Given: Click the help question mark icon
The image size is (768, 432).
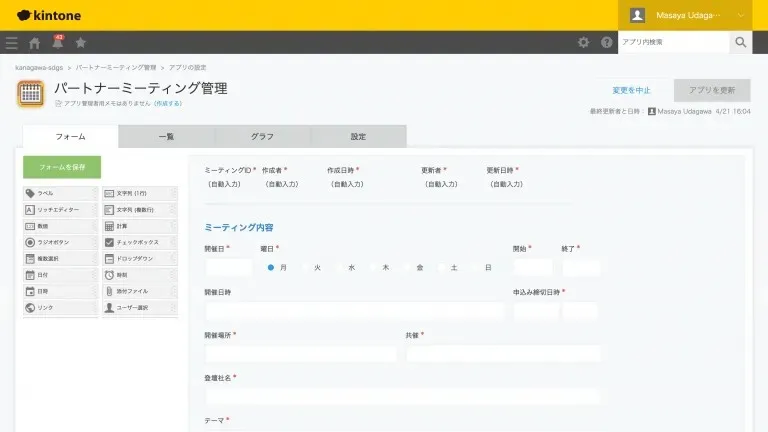Looking at the screenshot, I should pos(606,43).
